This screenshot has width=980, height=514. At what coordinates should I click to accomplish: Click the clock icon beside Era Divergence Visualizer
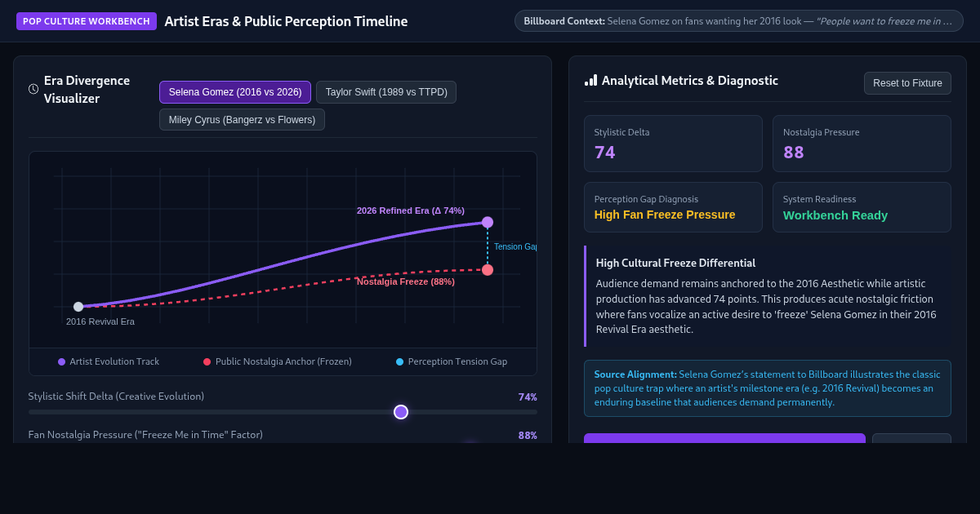point(33,89)
